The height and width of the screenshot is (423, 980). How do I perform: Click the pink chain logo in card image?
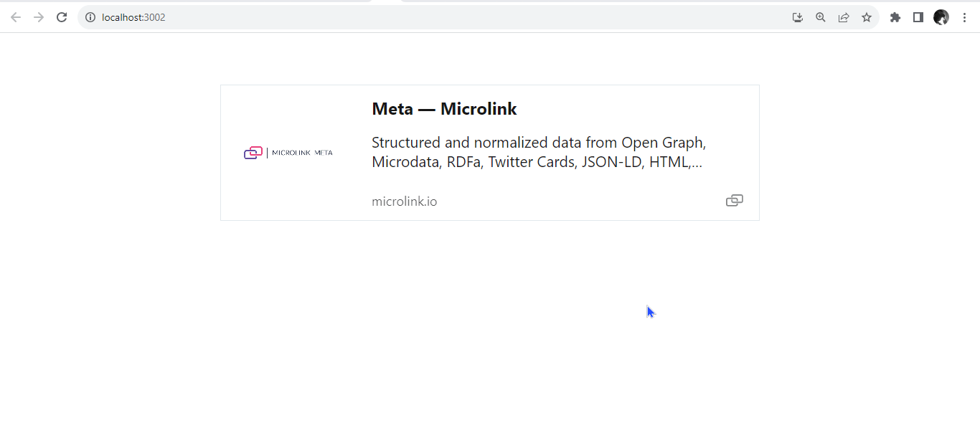pos(253,153)
